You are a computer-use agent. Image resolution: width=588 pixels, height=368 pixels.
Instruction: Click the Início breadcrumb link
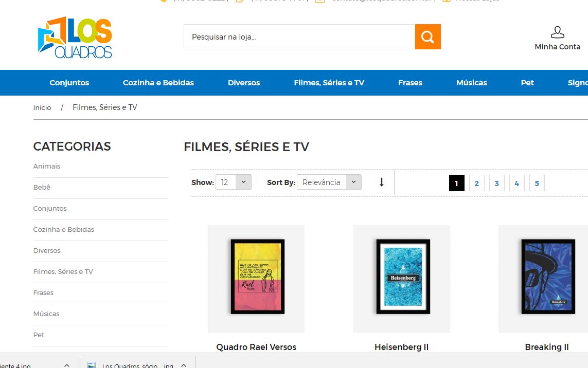42,107
